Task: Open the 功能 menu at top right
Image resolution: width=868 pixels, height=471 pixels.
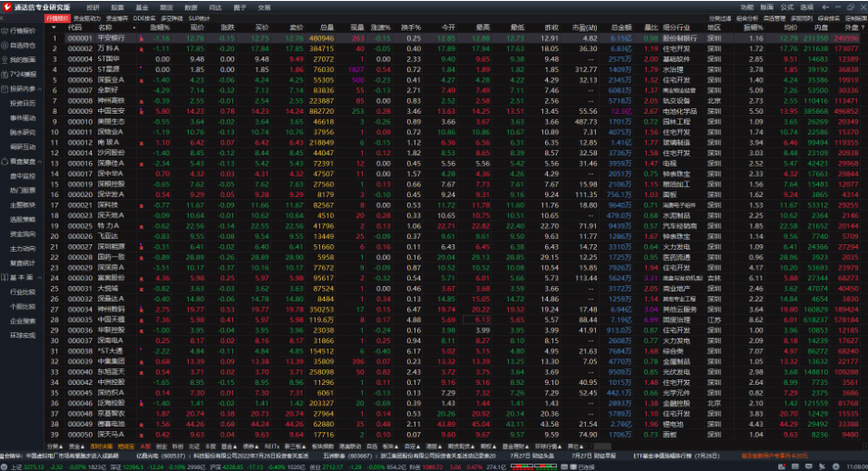Action: point(746,6)
